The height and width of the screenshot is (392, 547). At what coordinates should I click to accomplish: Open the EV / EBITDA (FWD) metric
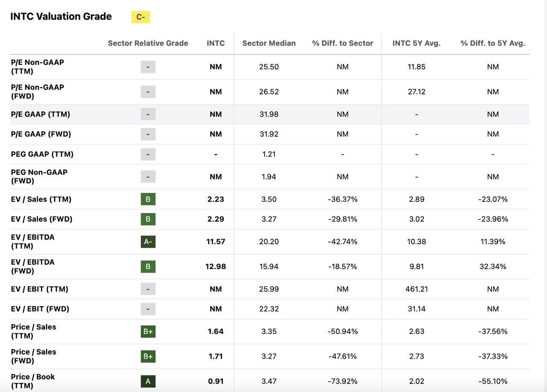33,266
